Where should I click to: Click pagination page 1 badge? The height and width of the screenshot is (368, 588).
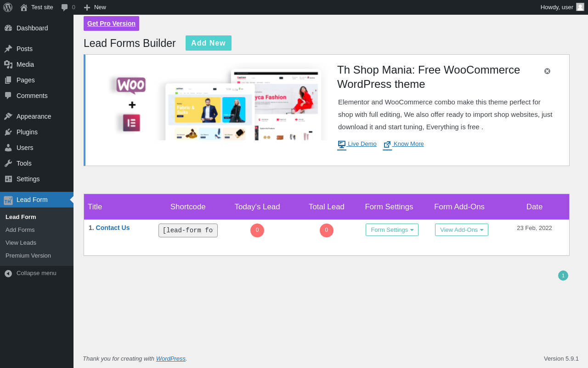tap(563, 276)
